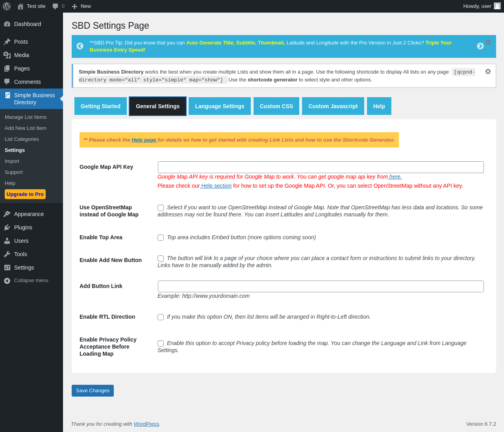This screenshot has height=432, width=504.
Task: Switch to the Help tab
Action: [x=379, y=106]
